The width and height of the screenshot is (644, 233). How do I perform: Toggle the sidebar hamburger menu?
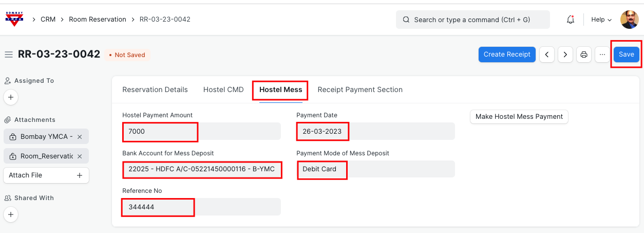9,55
